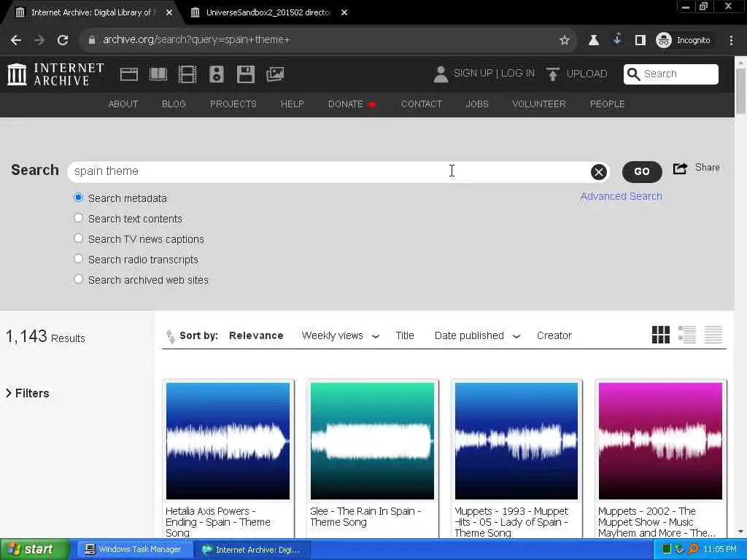Sort results by Creator

pos(554,335)
